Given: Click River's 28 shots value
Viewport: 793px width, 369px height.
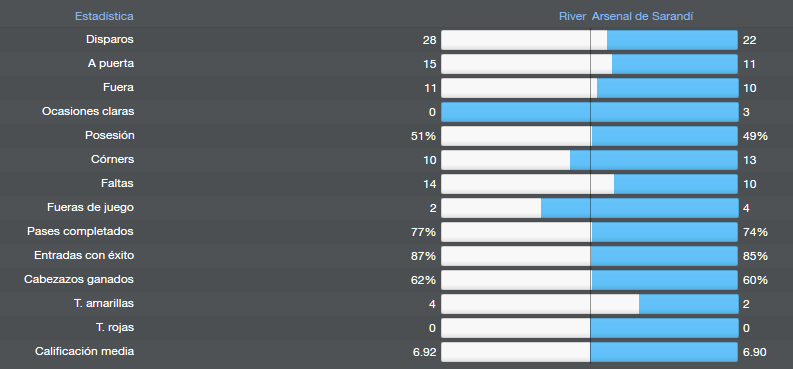Looking at the screenshot, I should click(429, 40).
